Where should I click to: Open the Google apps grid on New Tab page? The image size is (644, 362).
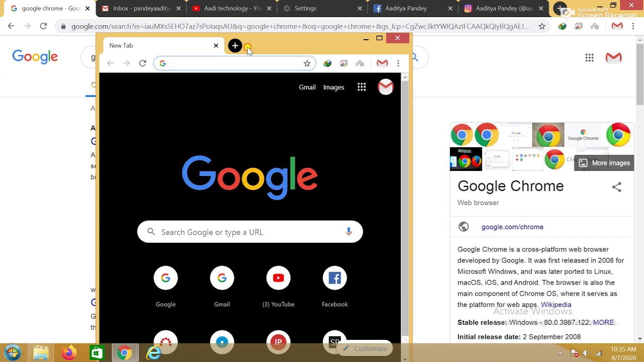[x=361, y=87]
